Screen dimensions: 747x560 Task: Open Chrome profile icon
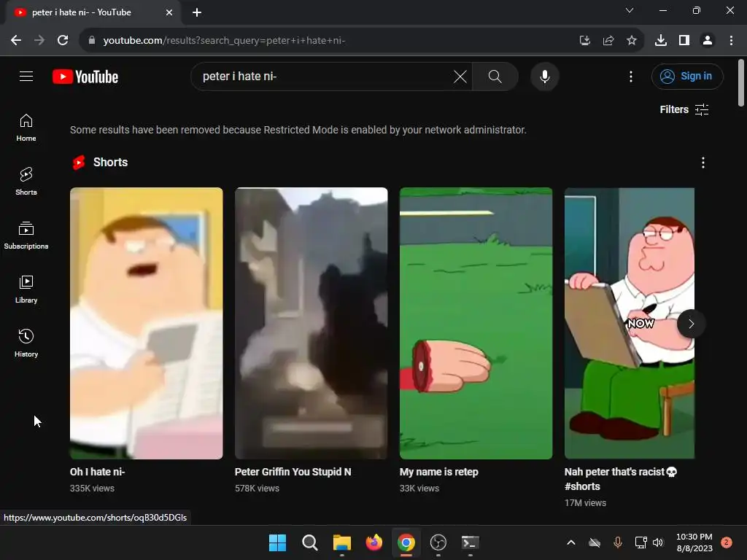[x=708, y=41]
